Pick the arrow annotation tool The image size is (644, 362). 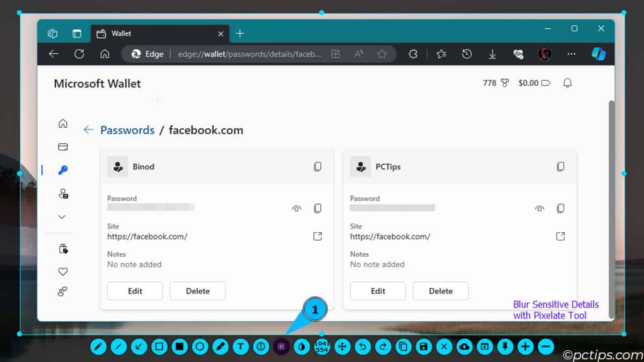tap(139, 347)
